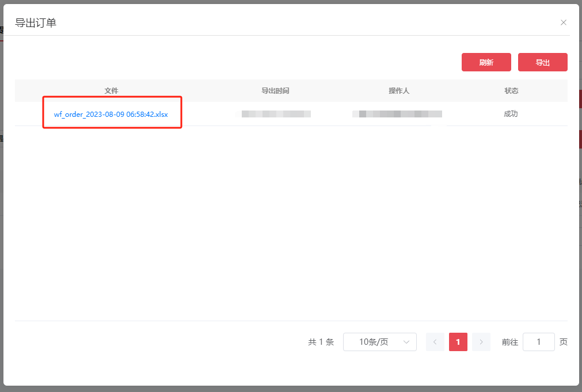Click the 共 1 条 total count text
This screenshot has height=392, width=582.
[321, 341]
